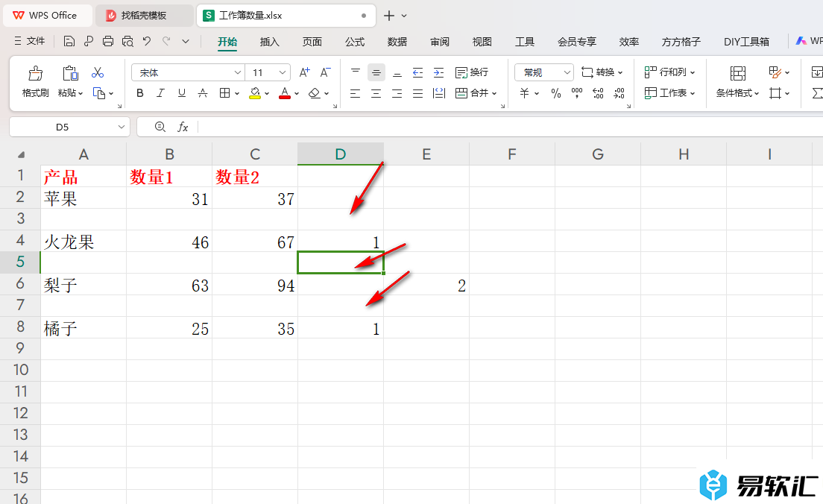
Task: Toggle Wrap Text (换行)
Action: (472, 72)
